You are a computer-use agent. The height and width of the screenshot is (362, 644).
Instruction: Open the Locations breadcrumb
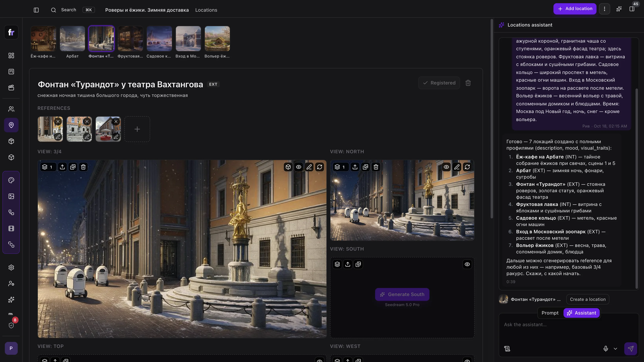click(206, 10)
